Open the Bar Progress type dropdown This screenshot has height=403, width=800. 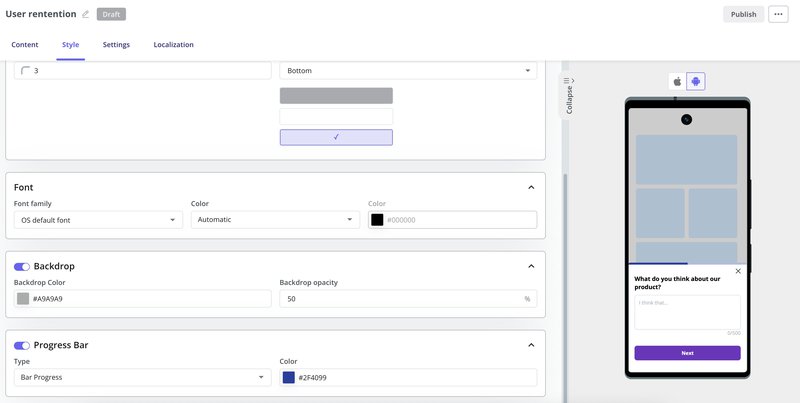pos(142,377)
